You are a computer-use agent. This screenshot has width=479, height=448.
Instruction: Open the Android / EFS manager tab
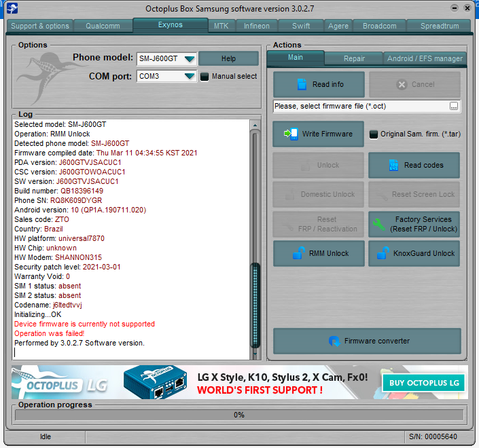tap(425, 58)
